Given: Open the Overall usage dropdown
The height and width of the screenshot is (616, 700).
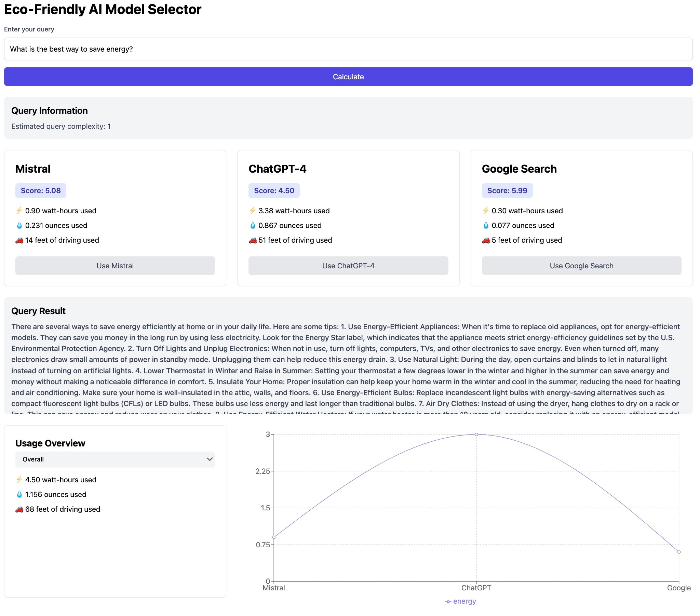Looking at the screenshot, I should tap(115, 459).
